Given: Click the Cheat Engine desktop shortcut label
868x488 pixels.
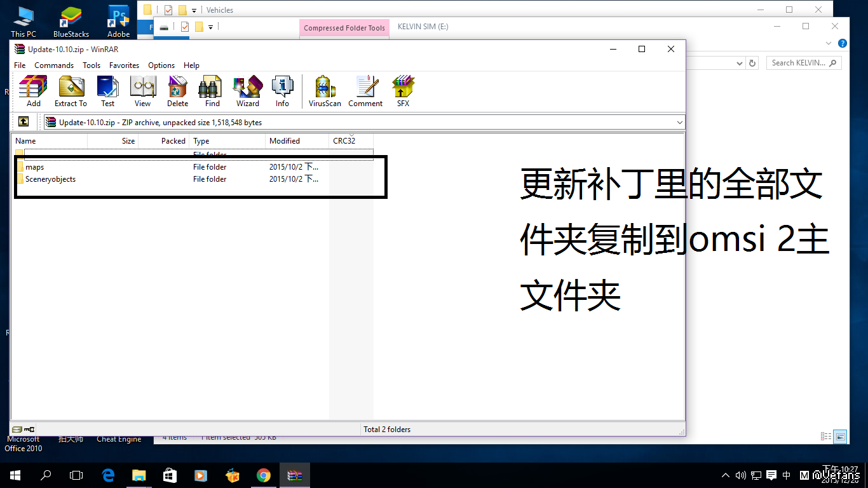Looking at the screenshot, I should point(119,439).
